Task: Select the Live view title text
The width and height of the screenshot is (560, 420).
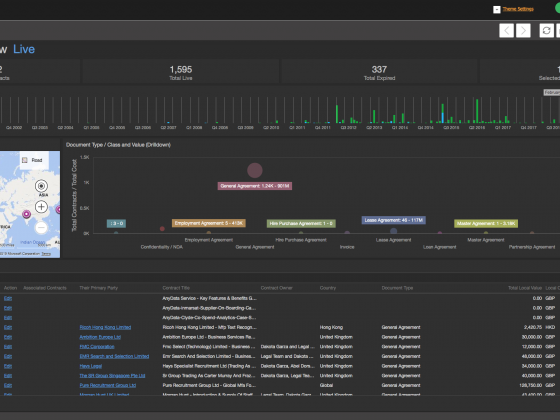Action: tap(24, 49)
